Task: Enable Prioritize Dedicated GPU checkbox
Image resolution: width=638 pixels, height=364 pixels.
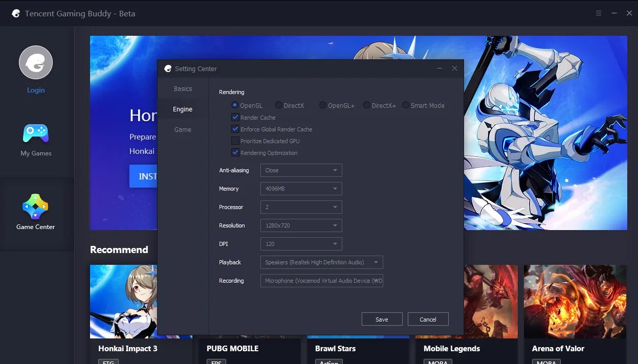Action: [235, 141]
